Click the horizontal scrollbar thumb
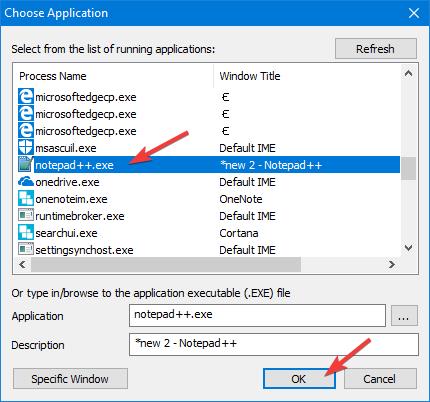This screenshot has width=430, height=402. point(166,265)
